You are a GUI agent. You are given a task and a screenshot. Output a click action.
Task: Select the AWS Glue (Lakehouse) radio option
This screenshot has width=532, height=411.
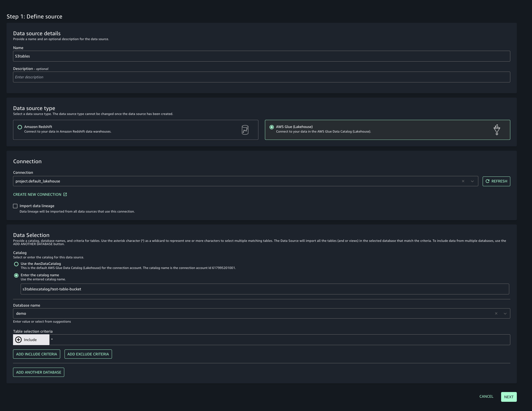click(272, 127)
